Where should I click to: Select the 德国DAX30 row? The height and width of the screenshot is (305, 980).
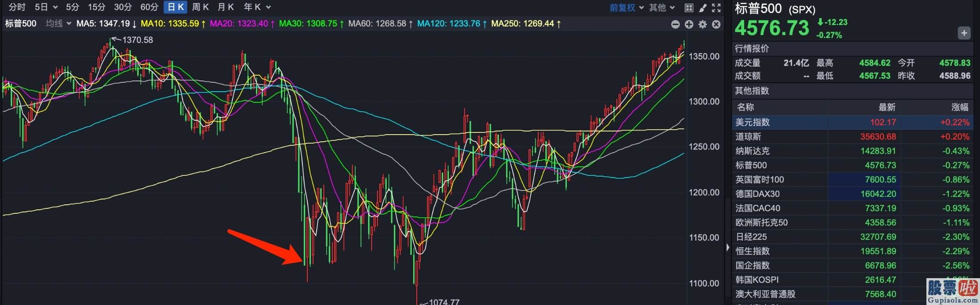tap(853, 194)
